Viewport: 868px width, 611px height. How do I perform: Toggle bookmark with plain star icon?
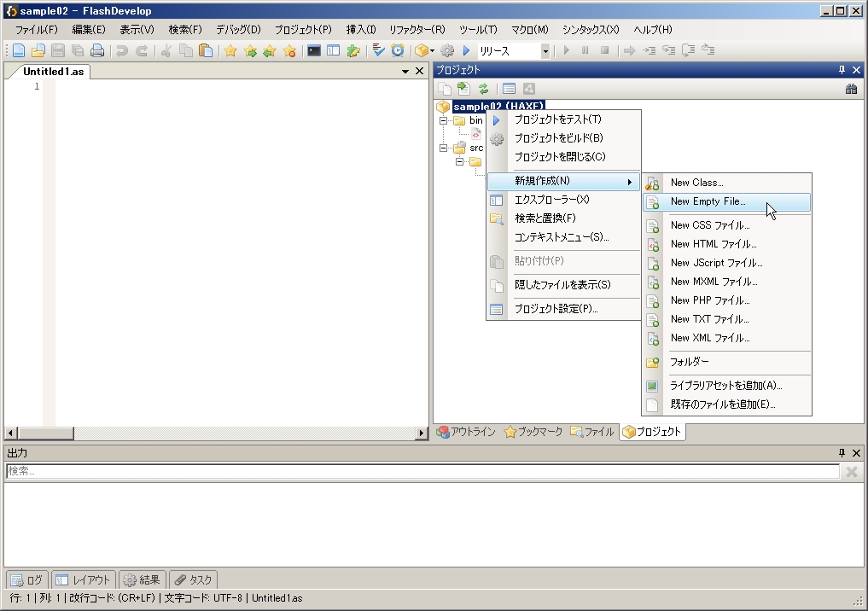pos(230,51)
